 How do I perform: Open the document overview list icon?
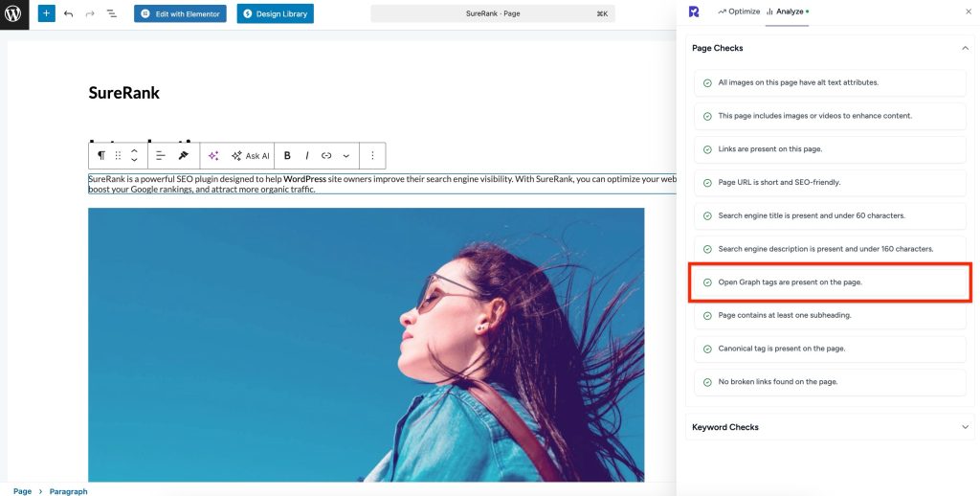[111, 14]
